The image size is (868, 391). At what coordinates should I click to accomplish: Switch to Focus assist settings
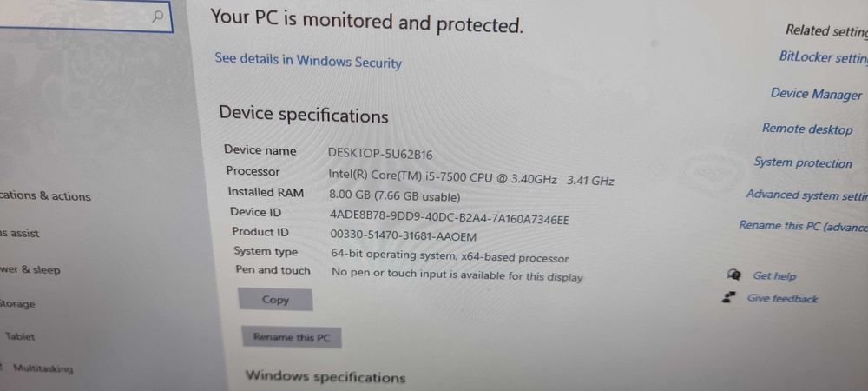click(x=20, y=233)
